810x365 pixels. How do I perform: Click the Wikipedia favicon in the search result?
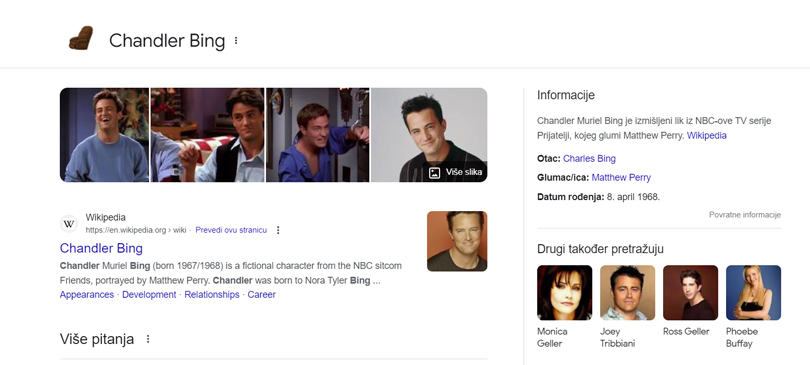point(69,224)
